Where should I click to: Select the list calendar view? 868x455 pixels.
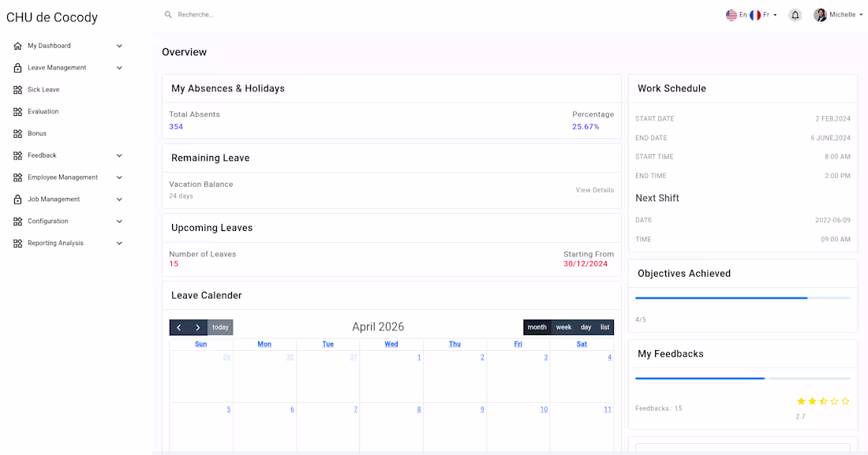(x=604, y=326)
